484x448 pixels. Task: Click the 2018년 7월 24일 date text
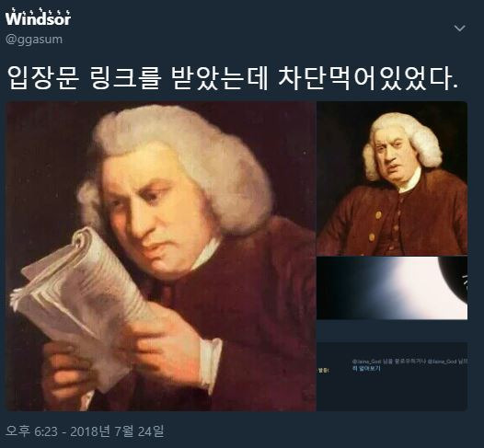(x=117, y=431)
